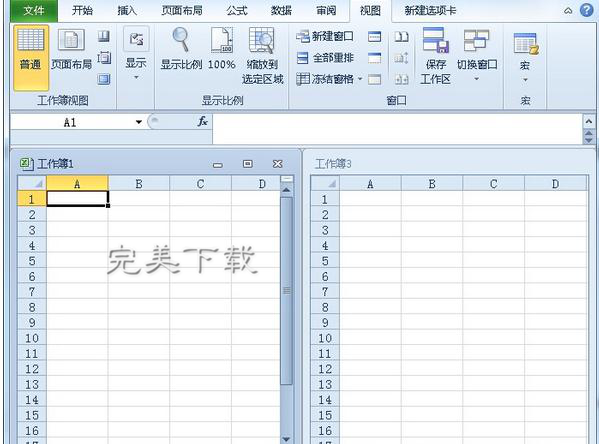
Task: Click the Insert Function fx button
Action: pos(202,122)
